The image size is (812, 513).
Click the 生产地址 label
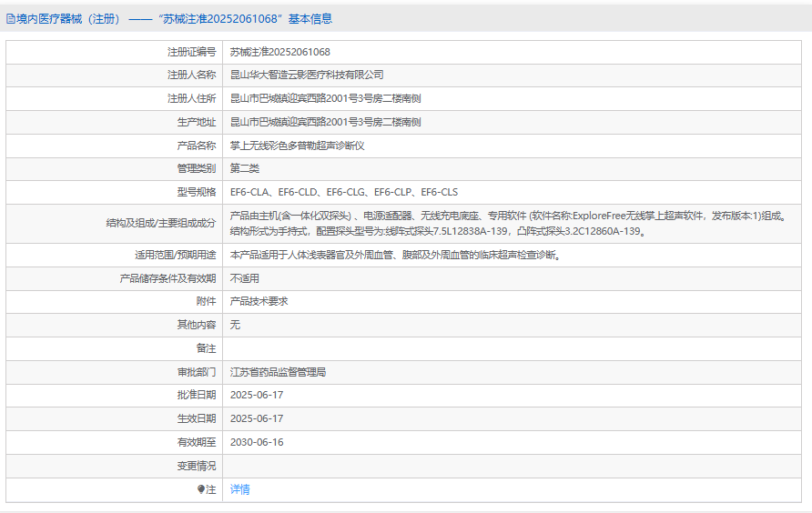coord(197,122)
